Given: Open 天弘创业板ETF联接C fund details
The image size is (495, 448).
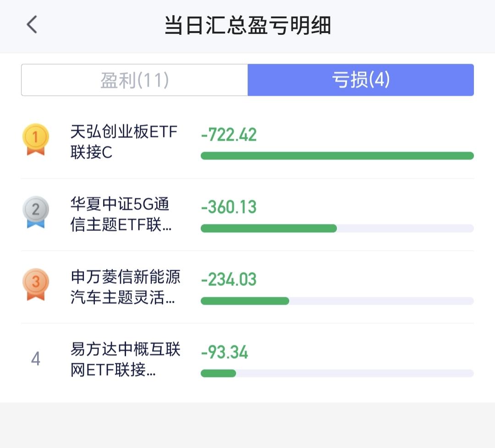Looking at the screenshot, I should [124, 142].
